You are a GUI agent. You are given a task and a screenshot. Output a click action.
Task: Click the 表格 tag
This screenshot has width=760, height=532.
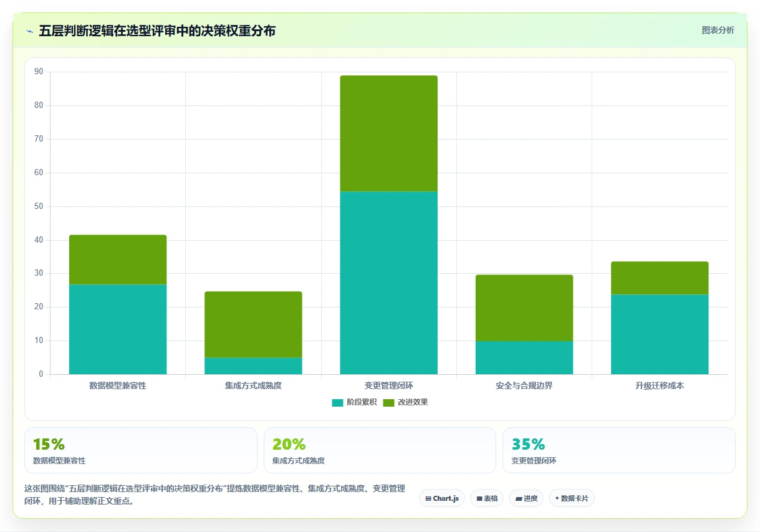(487, 498)
